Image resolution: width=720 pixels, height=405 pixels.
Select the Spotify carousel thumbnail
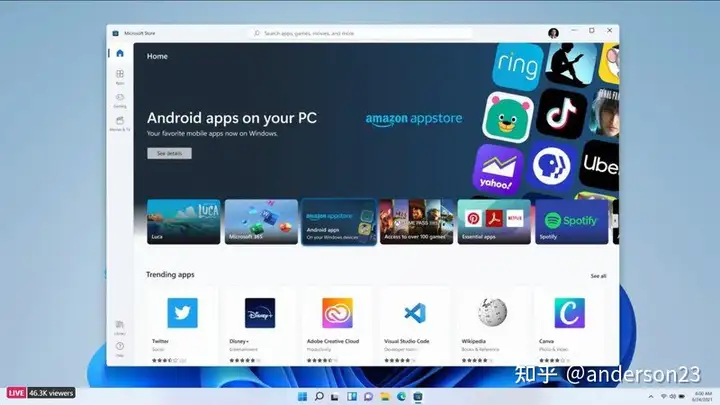572,221
